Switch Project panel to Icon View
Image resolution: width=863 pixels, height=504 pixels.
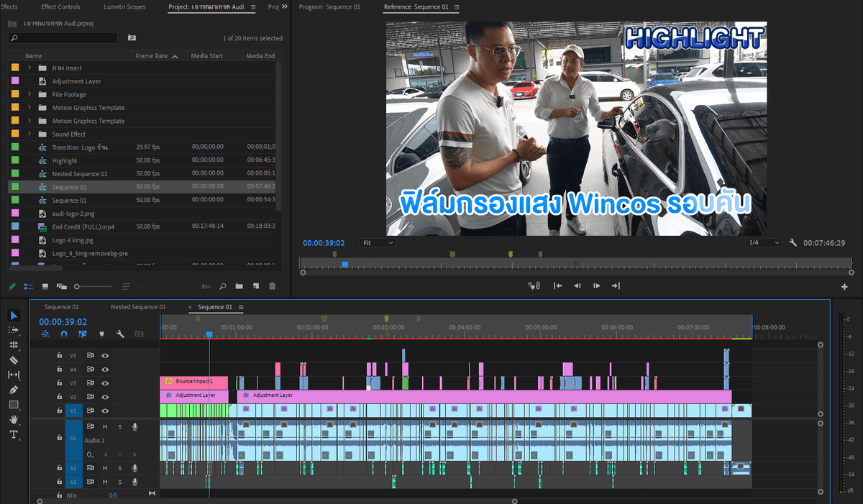(x=45, y=286)
